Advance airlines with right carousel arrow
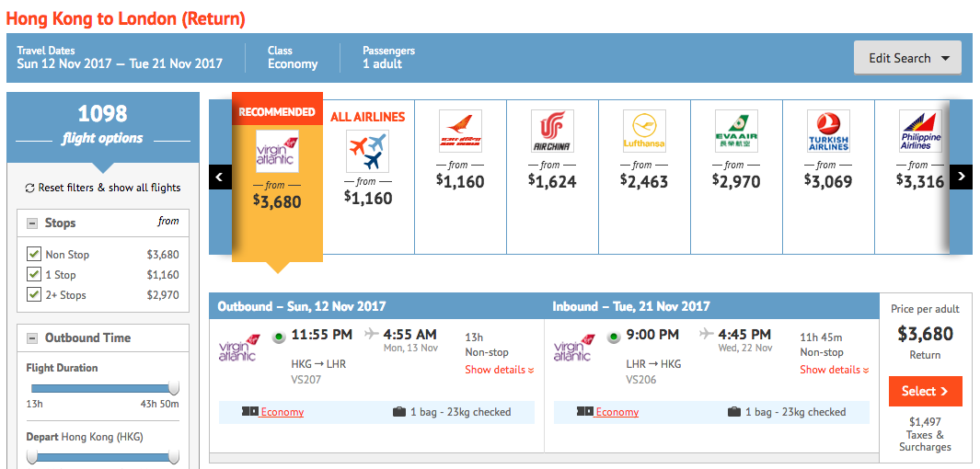The height and width of the screenshot is (469, 980). point(961,177)
